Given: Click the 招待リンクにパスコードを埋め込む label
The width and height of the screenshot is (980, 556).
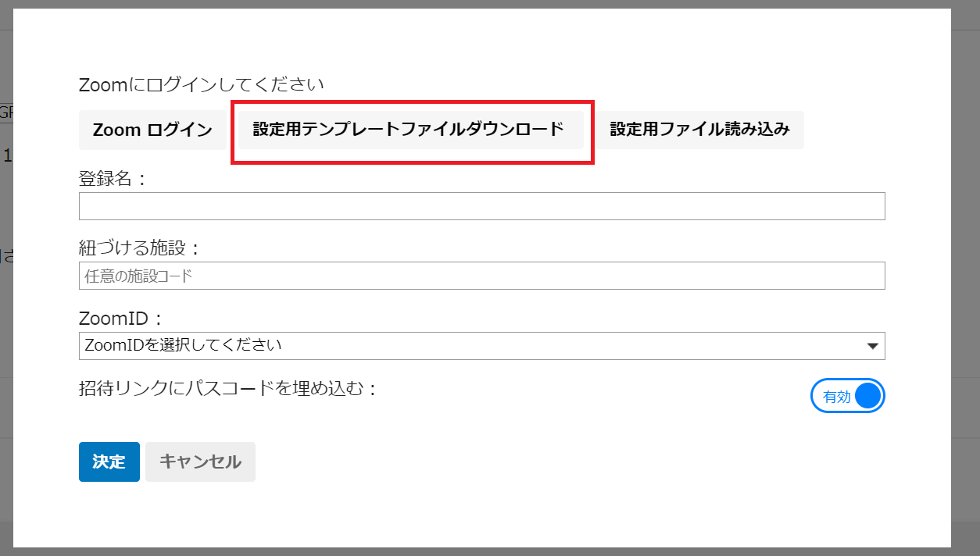Looking at the screenshot, I should pos(227,388).
